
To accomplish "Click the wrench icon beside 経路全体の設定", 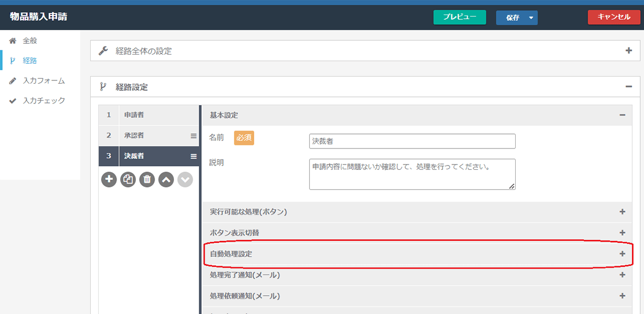I will pyautogui.click(x=104, y=51).
